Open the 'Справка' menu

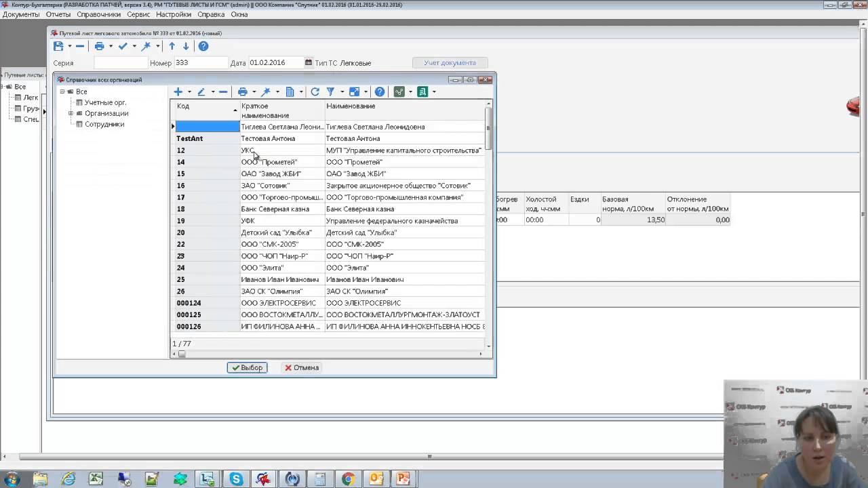coord(211,14)
